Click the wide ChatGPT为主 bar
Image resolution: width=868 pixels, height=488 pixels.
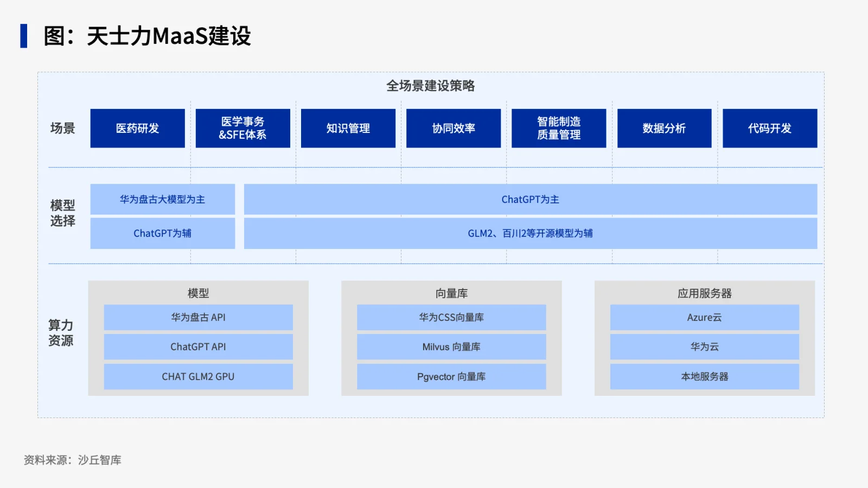point(531,200)
